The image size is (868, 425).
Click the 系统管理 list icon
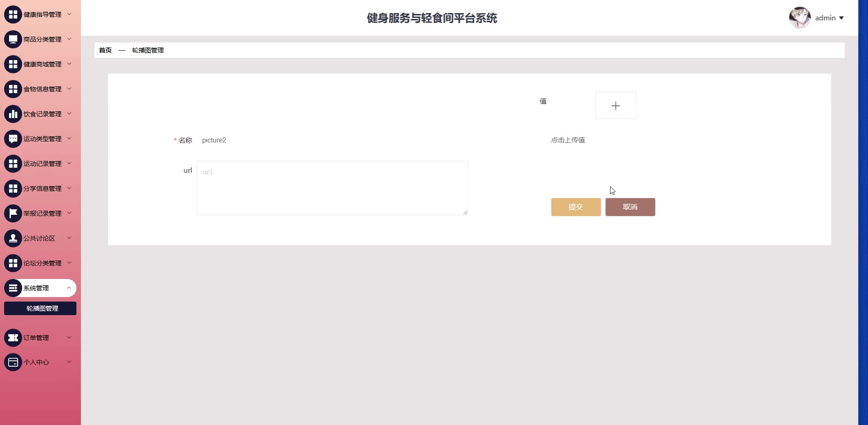click(13, 288)
